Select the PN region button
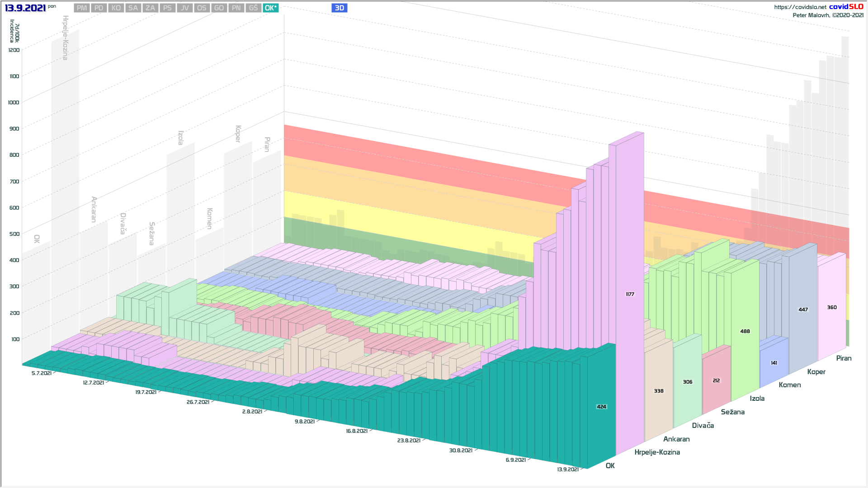The image size is (868, 488). pyautogui.click(x=236, y=8)
